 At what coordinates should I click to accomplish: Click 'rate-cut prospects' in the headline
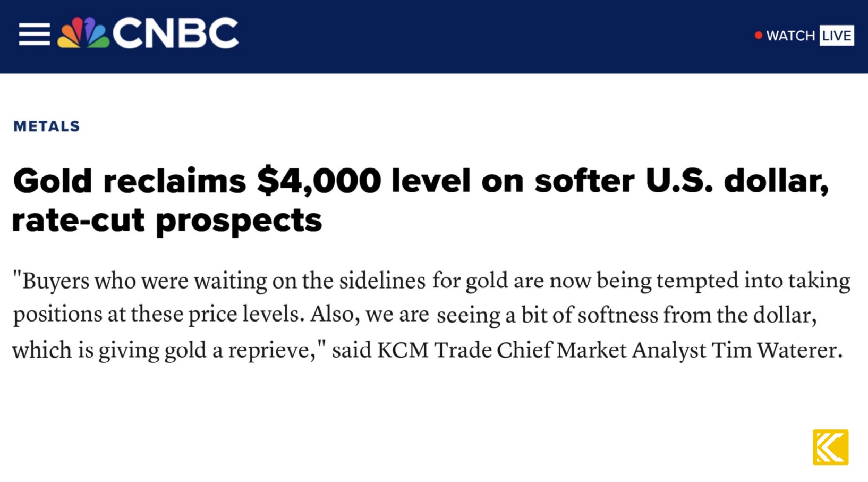167,220
